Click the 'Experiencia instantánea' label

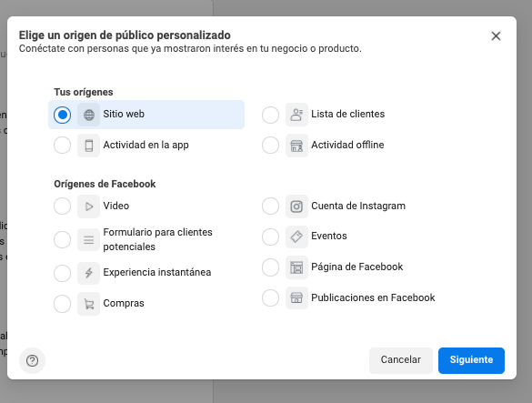(157, 272)
